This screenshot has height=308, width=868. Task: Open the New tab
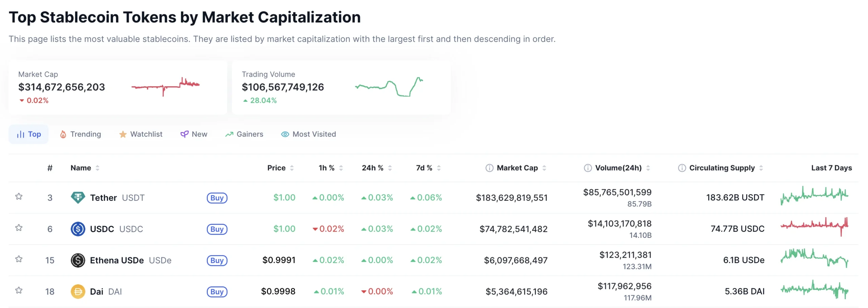pyautogui.click(x=194, y=134)
